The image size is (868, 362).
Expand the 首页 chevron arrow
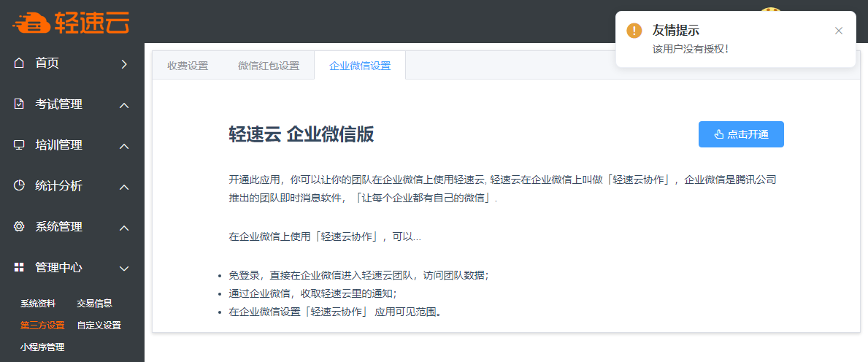click(125, 63)
